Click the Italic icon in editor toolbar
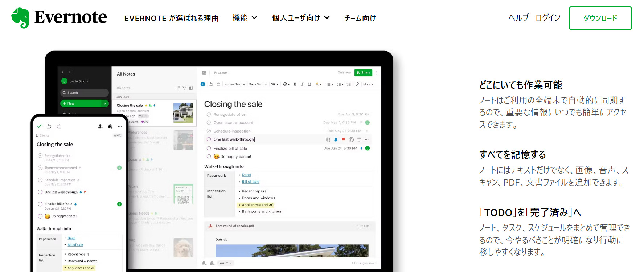The width and height of the screenshot is (644, 272). [302, 84]
